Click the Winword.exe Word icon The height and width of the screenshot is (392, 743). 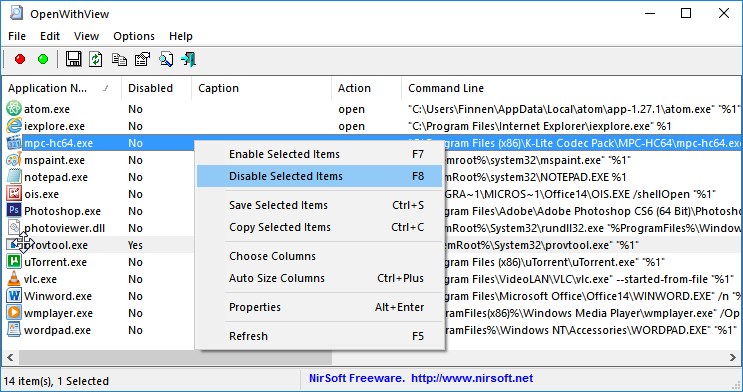click(14, 296)
